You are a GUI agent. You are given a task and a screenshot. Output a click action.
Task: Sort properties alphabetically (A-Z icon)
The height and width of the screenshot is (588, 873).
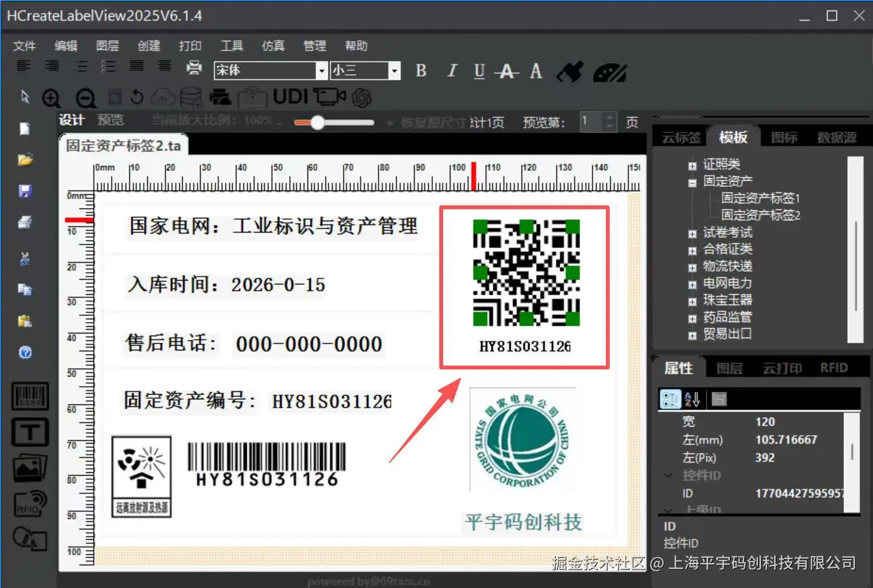point(692,399)
